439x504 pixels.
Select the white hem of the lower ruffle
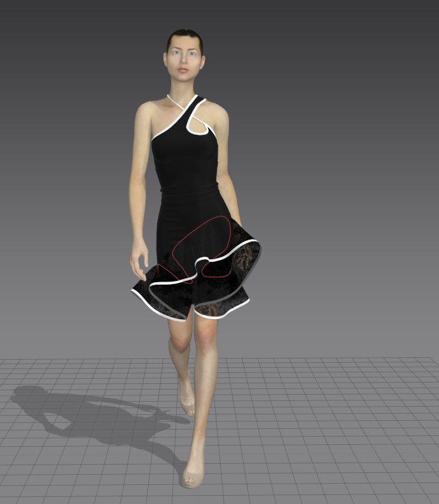point(153,306)
